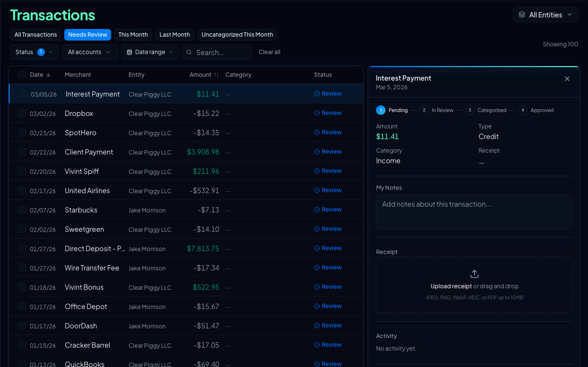Click Review for Wire Transfer Fee
The height and width of the screenshot is (367, 588).
328,268
